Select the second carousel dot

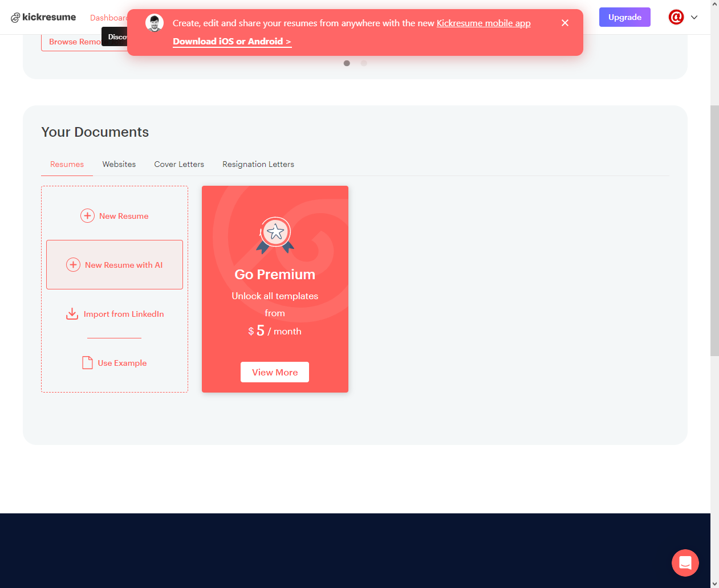coord(364,63)
